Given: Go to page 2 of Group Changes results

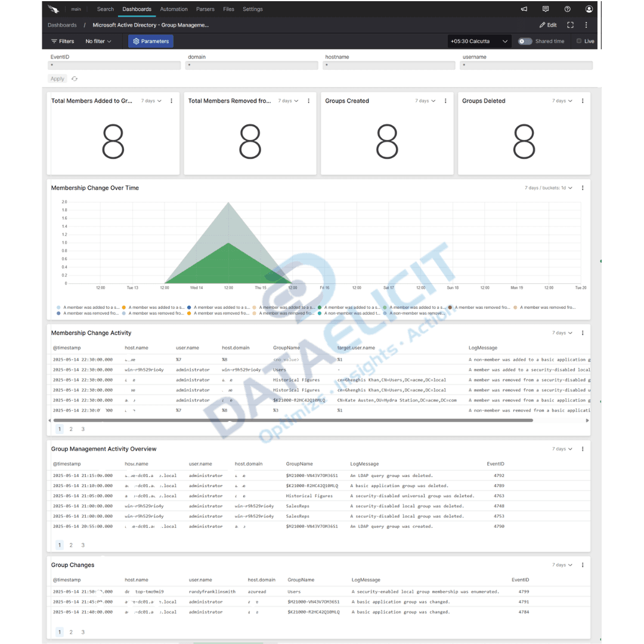Looking at the screenshot, I should click(x=71, y=631).
